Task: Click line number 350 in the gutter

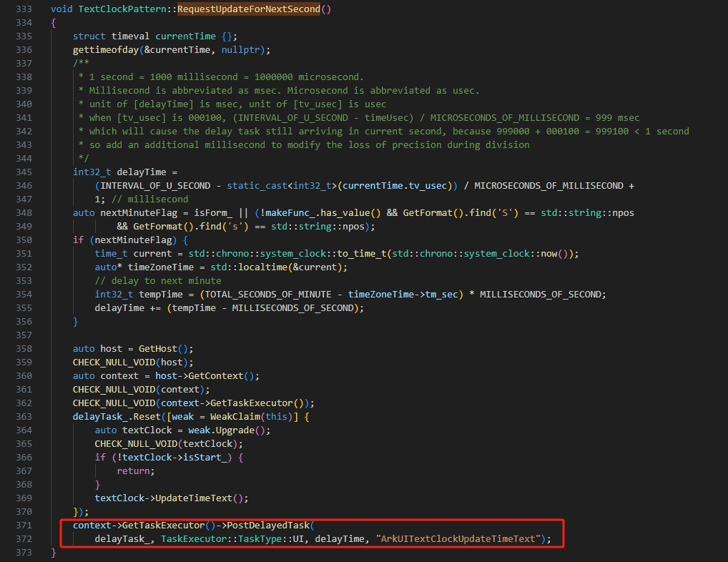Action: click(24, 240)
